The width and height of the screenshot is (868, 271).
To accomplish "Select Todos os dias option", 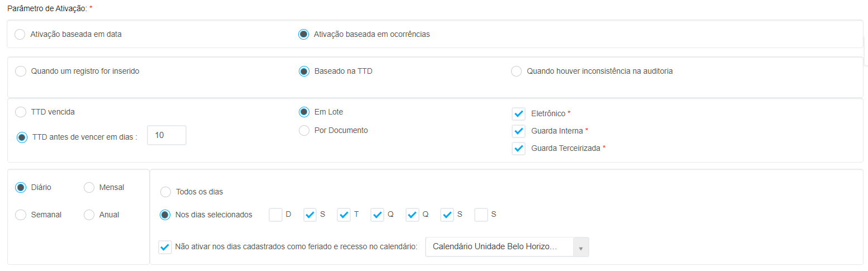I will coord(165,192).
